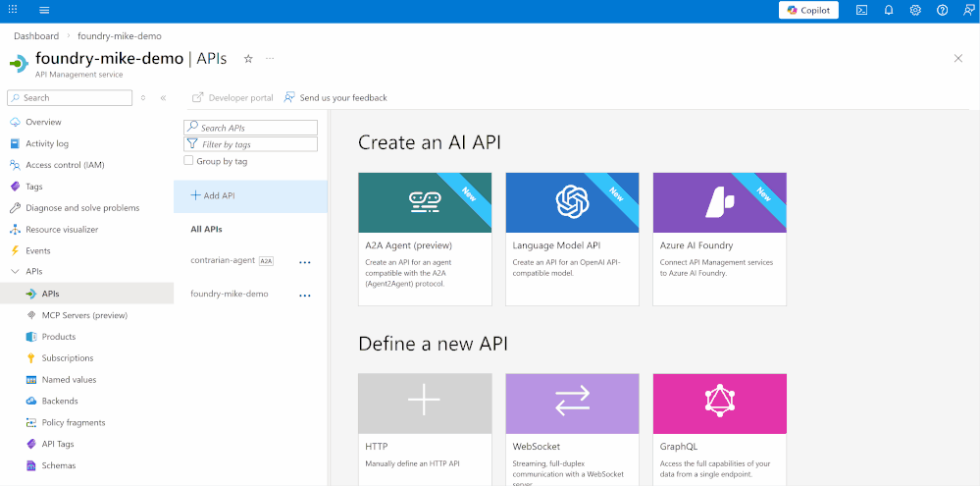Open more options ellipsis beside title
The image size is (980, 486).
click(270, 59)
